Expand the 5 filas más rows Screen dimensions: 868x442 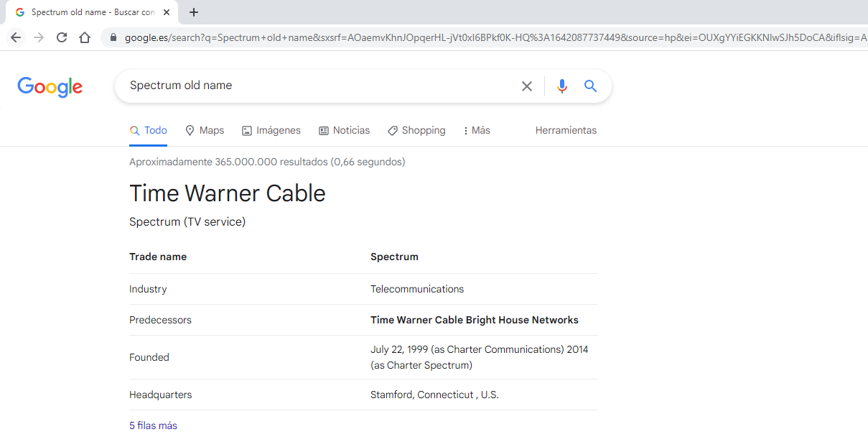click(153, 425)
